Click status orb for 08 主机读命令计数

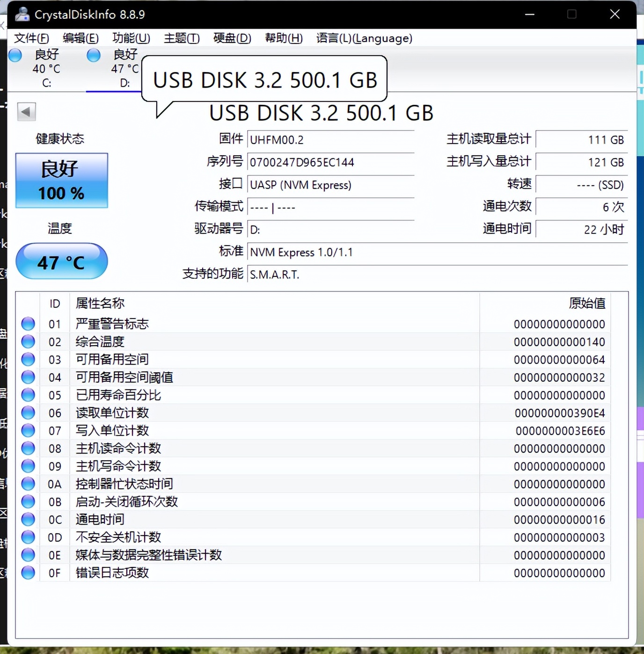click(28, 448)
